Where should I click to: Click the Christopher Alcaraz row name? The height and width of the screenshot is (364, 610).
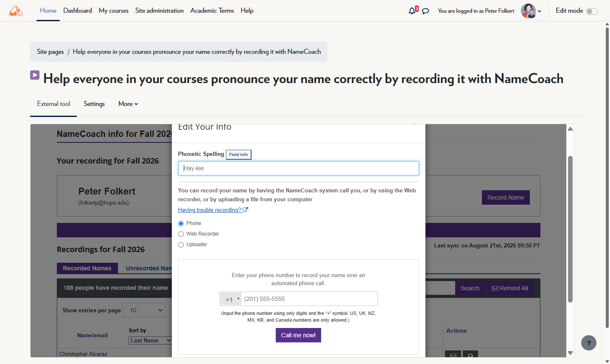coord(83,354)
